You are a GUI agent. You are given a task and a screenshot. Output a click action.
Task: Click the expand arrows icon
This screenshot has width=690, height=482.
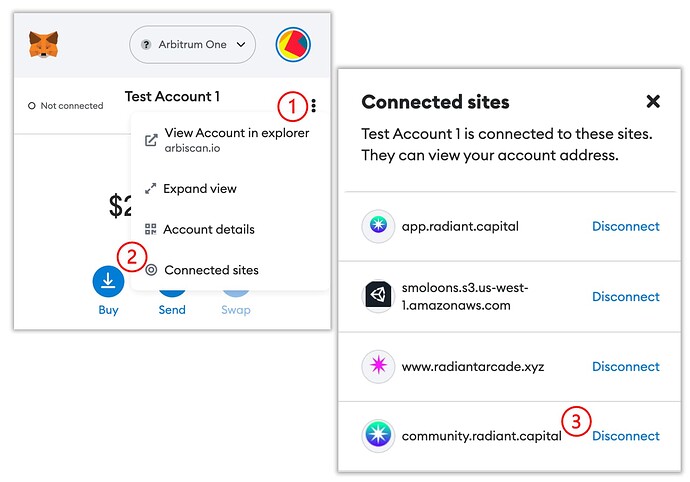click(150, 188)
